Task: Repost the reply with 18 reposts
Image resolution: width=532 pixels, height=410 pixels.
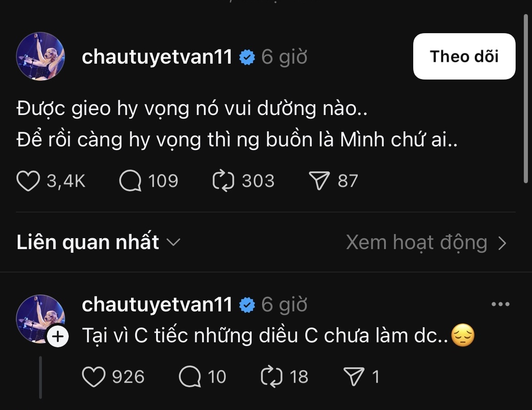Action: 272,377
